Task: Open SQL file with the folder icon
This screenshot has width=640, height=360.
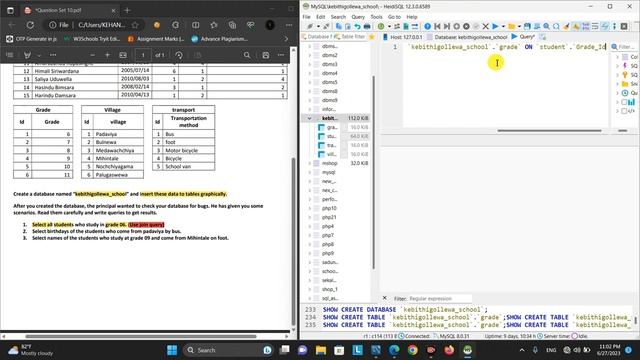Action: [511, 26]
